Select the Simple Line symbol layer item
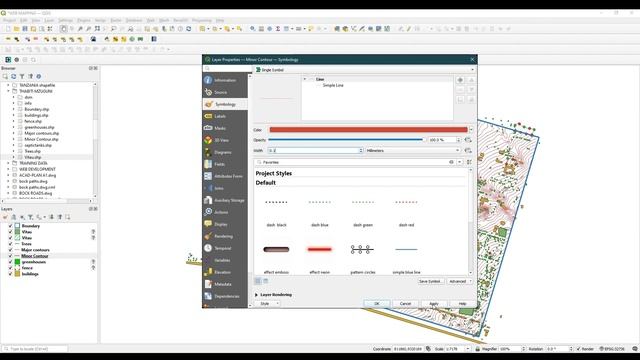This screenshot has height=360, width=640. [x=333, y=85]
